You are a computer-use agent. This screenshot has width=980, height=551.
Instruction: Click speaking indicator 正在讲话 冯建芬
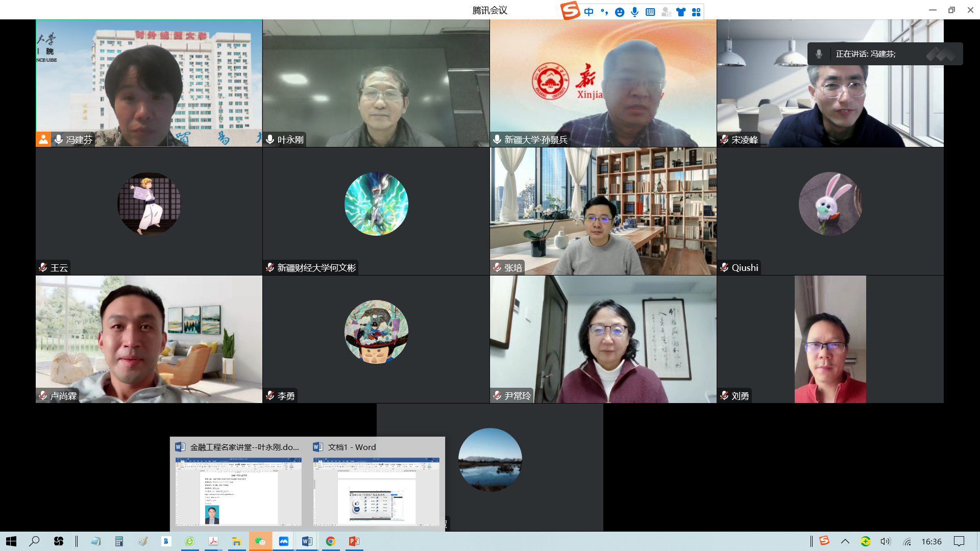(x=865, y=54)
